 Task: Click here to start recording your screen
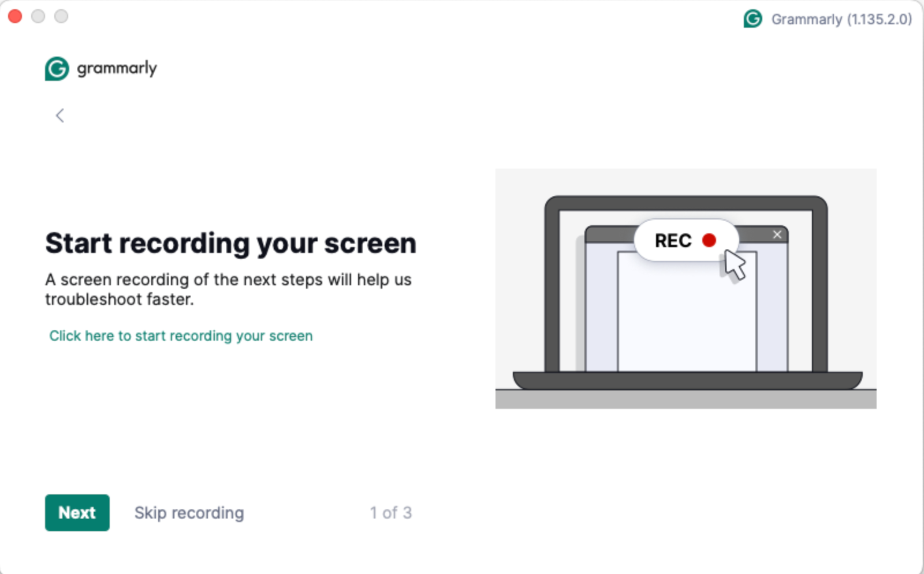(181, 336)
